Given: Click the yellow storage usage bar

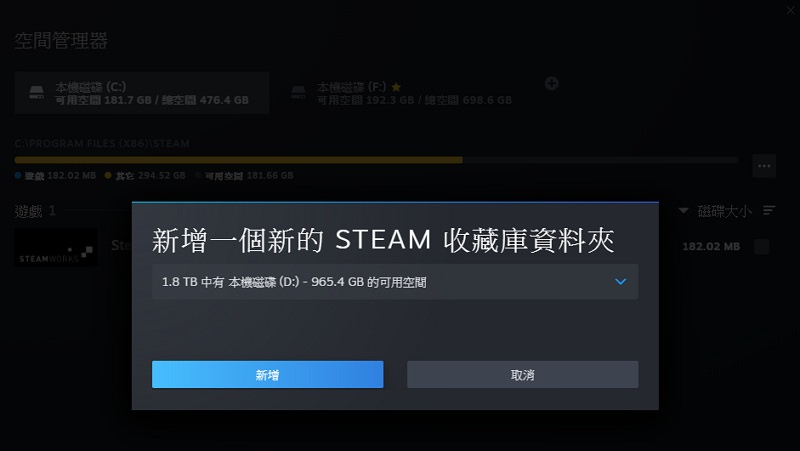Looking at the screenshot, I should point(240,160).
